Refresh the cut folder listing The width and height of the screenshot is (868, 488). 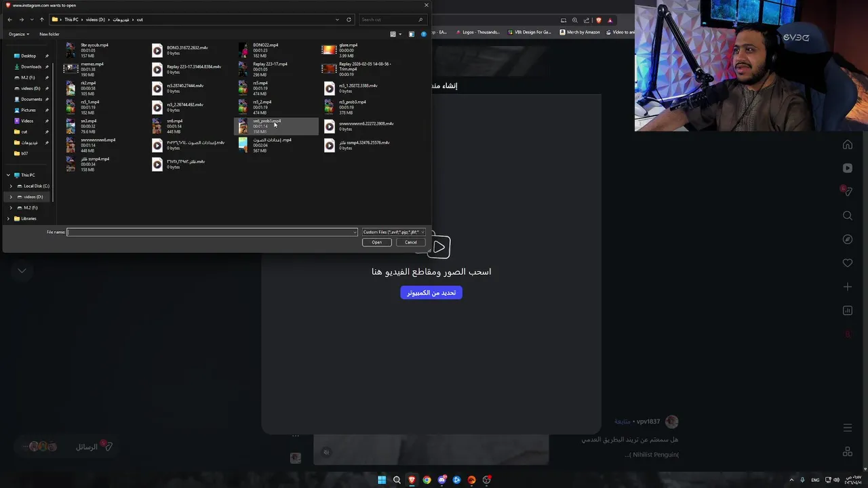349,20
